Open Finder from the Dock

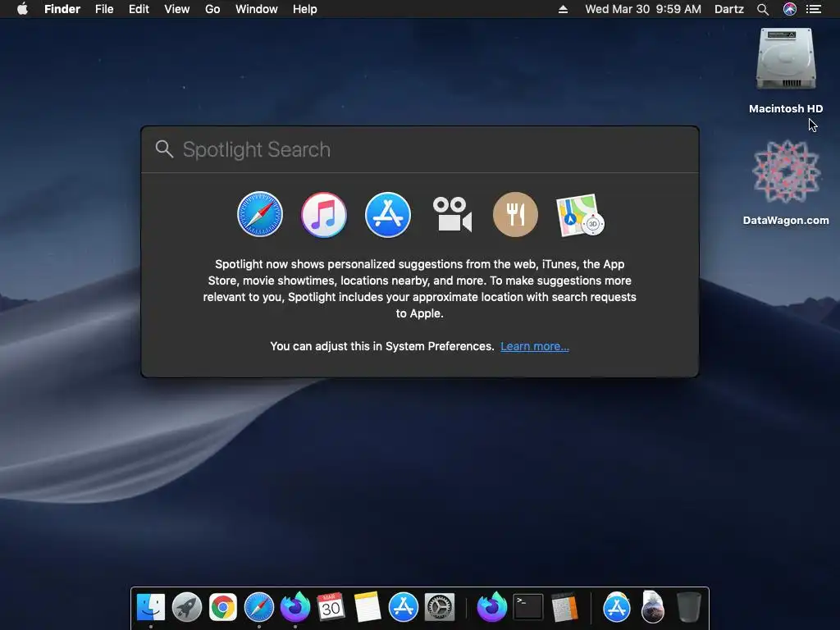click(x=151, y=607)
